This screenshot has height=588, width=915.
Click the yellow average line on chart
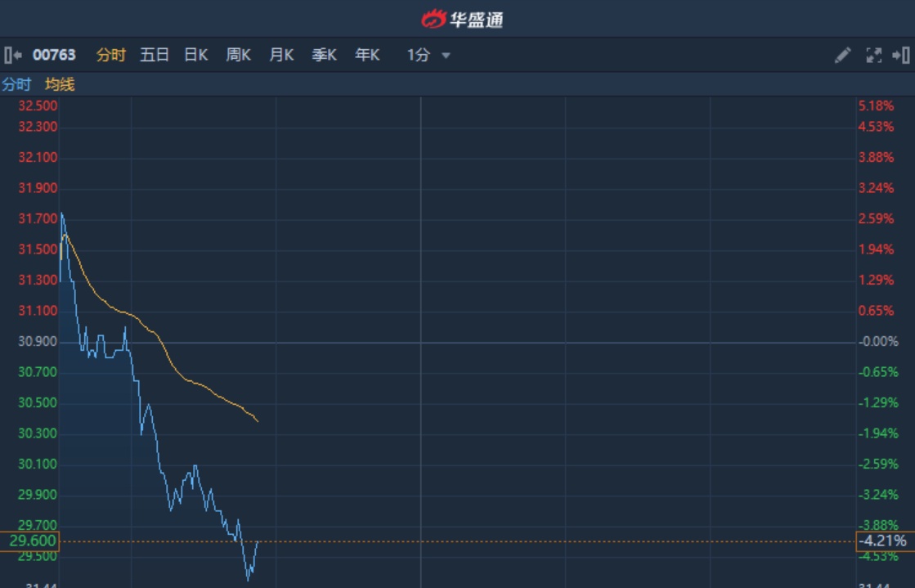click(180, 371)
